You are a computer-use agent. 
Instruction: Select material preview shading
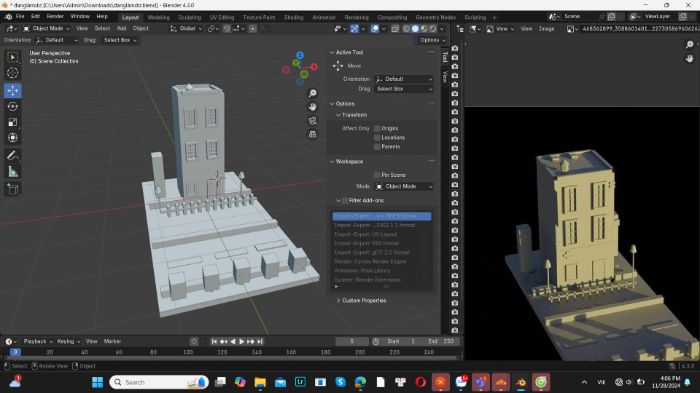click(424, 29)
